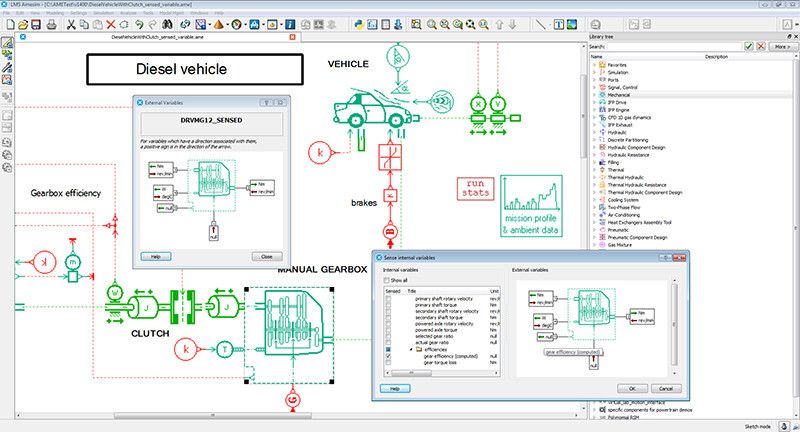Toggle sensed checkbox for primary shaft rotary velocity
Screen dimensions: 800x432
388,299
